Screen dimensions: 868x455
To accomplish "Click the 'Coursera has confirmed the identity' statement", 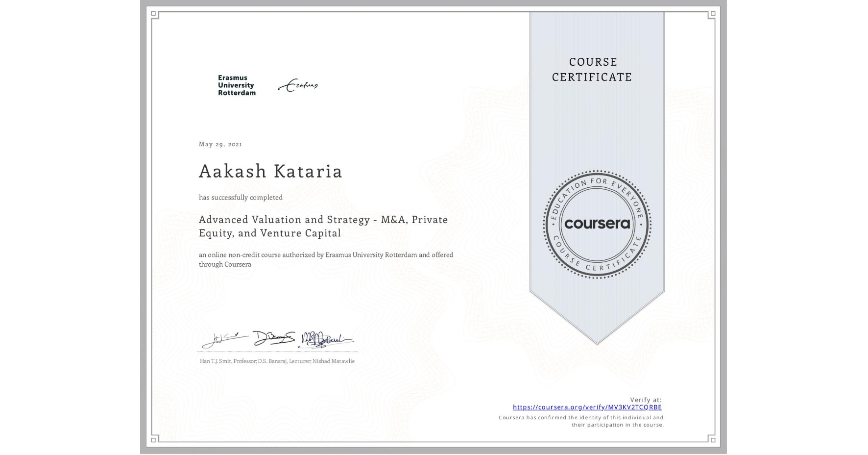I will click(x=581, y=421).
